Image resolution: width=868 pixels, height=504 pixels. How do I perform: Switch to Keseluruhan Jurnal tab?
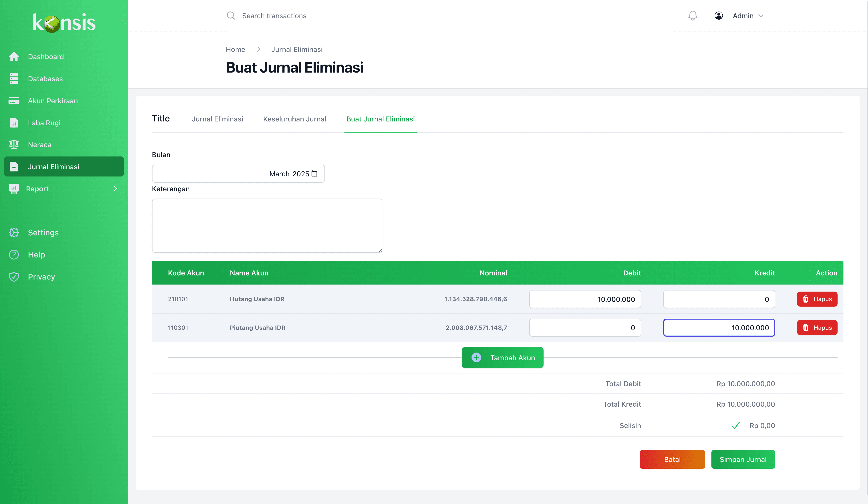tap(294, 119)
